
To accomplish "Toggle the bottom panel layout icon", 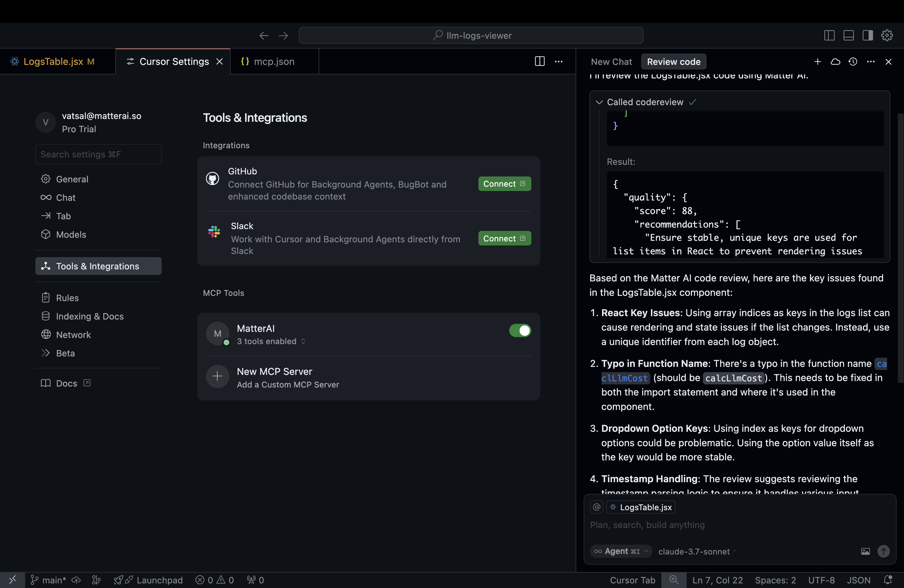I will coord(849,35).
